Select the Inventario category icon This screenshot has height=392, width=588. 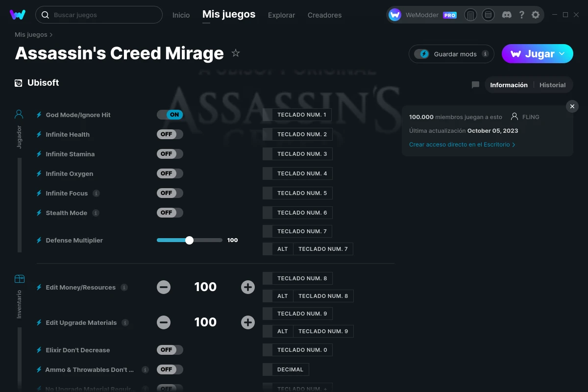19,279
